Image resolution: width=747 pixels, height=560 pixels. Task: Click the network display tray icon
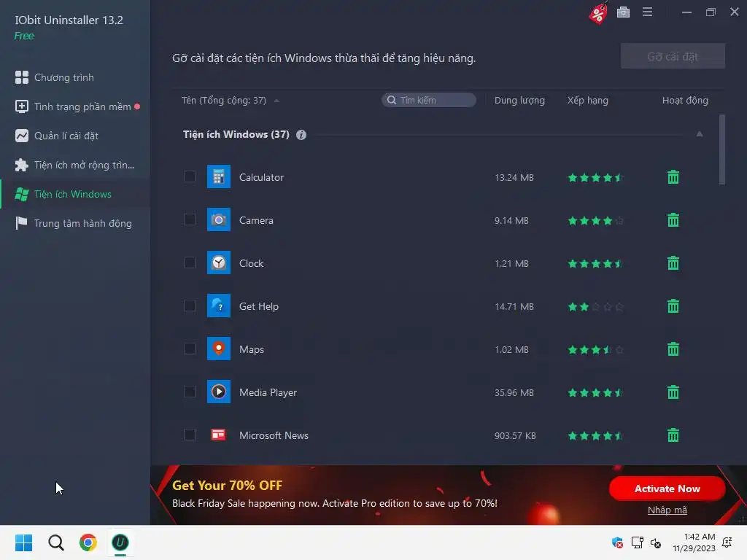point(637,542)
